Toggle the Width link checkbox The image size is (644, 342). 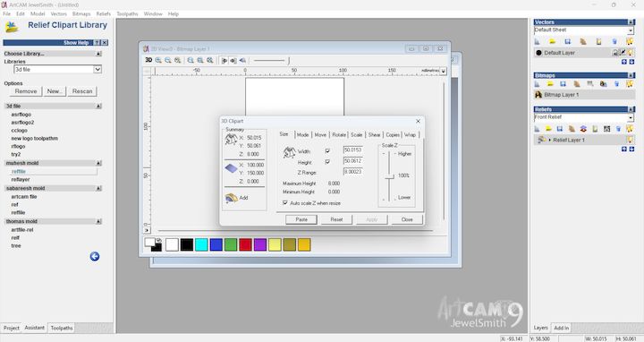pos(327,151)
